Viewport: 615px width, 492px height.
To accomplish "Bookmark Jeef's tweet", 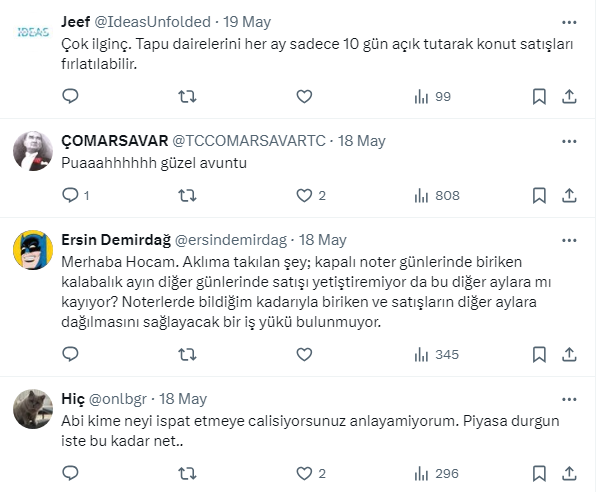I will [x=539, y=96].
